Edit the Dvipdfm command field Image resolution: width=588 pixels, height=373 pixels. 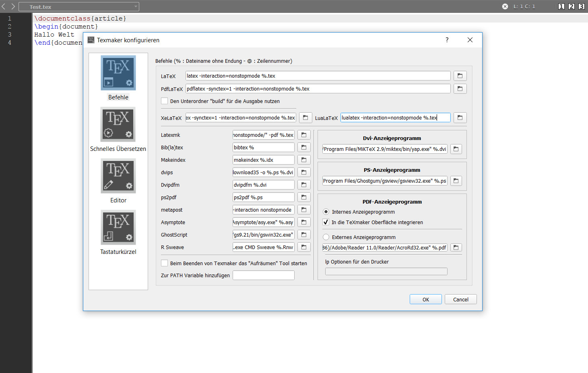click(264, 185)
